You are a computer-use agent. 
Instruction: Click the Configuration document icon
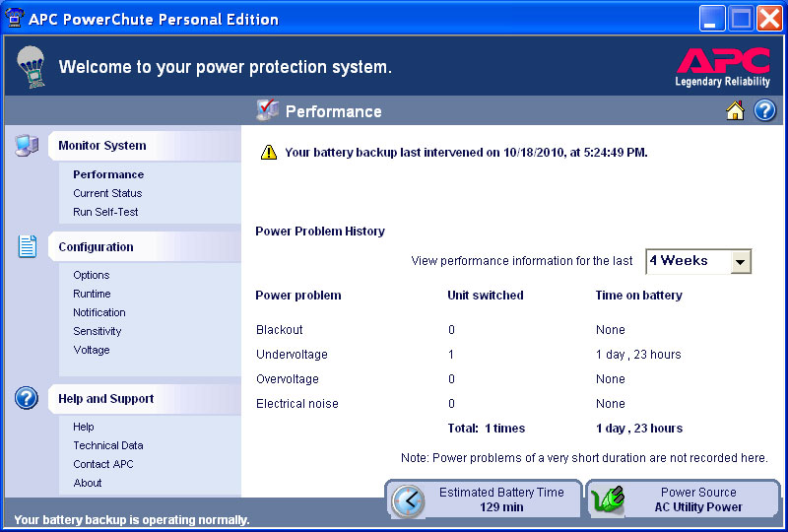[x=27, y=247]
